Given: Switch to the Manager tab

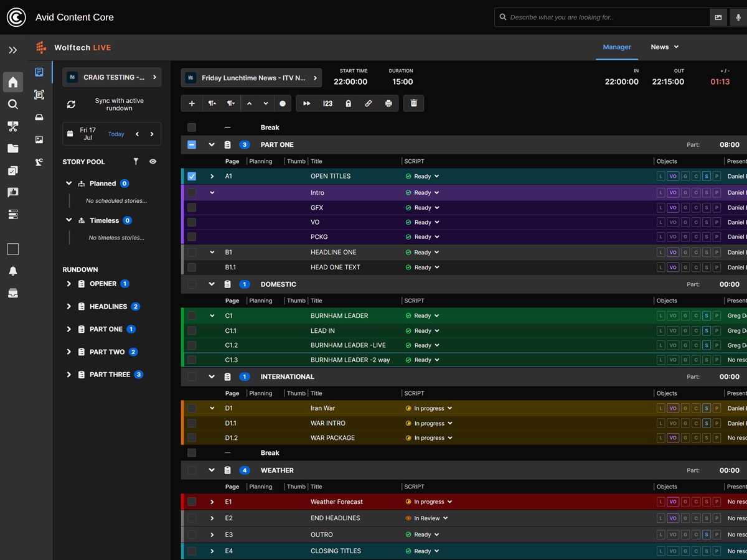Looking at the screenshot, I should click(617, 47).
